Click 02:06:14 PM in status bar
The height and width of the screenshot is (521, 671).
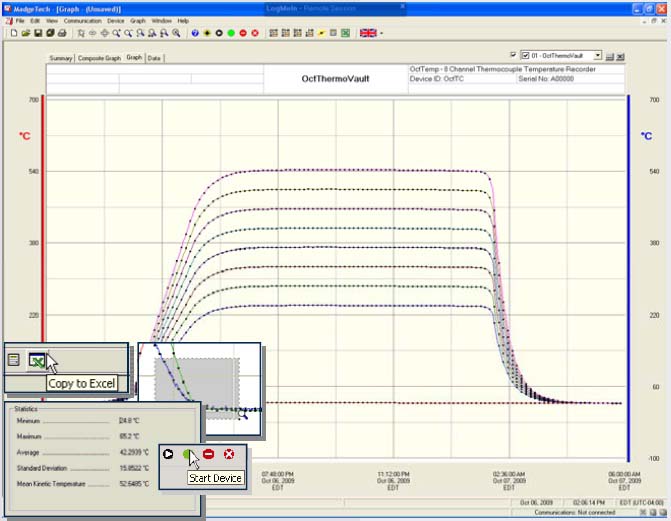click(x=589, y=502)
